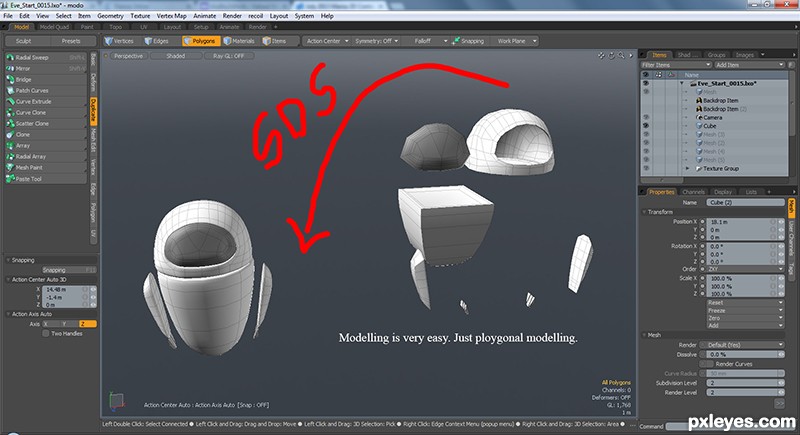Open the Freeze transform dropdown
800x435 pixels.
(745, 311)
